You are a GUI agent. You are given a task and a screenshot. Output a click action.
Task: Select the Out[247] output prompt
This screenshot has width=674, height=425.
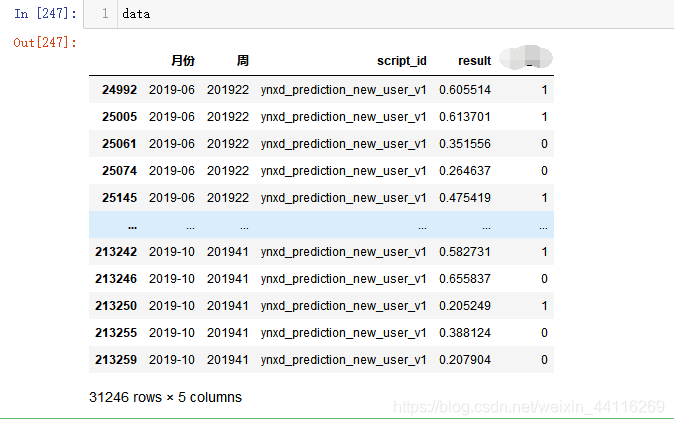click(x=45, y=43)
